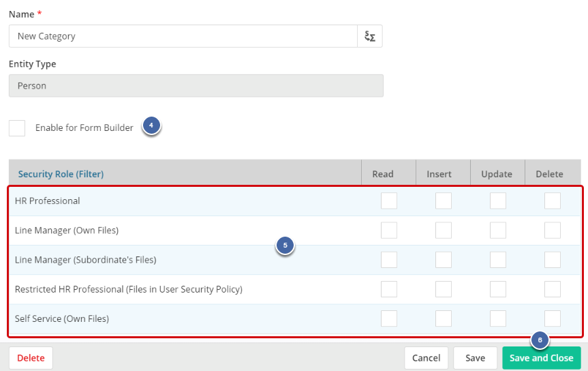Enable the Form Builder checkbox
588x371 pixels.
click(x=17, y=128)
